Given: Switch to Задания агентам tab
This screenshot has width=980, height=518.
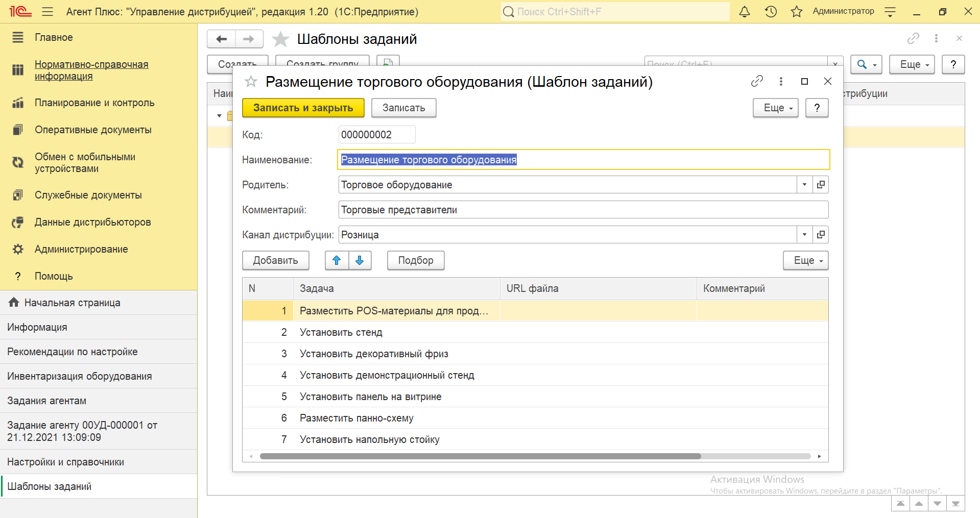Looking at the screenshot, I should [x=46, y=401].
